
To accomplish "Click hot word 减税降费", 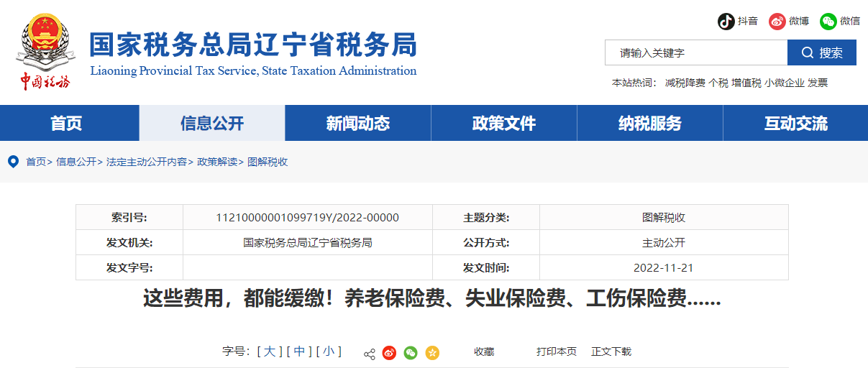I will (x=685, y=83).
